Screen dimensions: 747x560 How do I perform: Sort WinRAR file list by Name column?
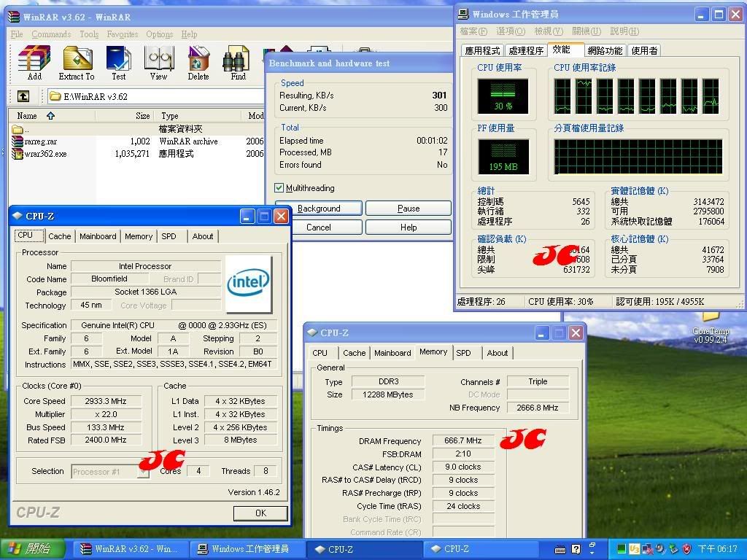[x=52, y=116]
